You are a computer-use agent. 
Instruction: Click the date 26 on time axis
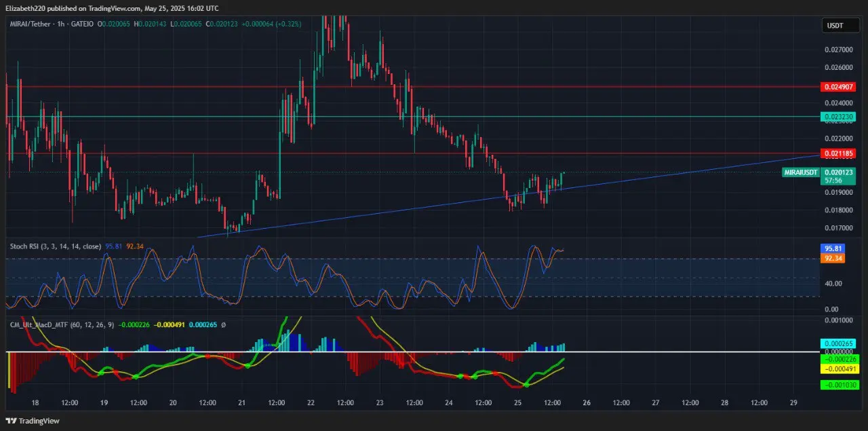tap(587, 402)
